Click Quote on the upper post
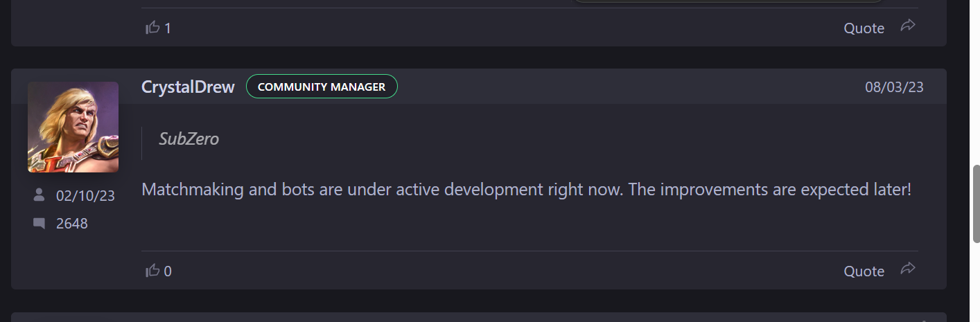Image resolution: width=980 pixels, height=322 pixels. click(x=864, y=28)
